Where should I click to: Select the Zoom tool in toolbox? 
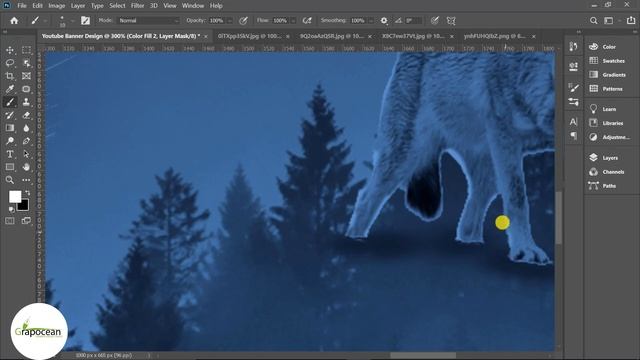click(x=10, y=180)
